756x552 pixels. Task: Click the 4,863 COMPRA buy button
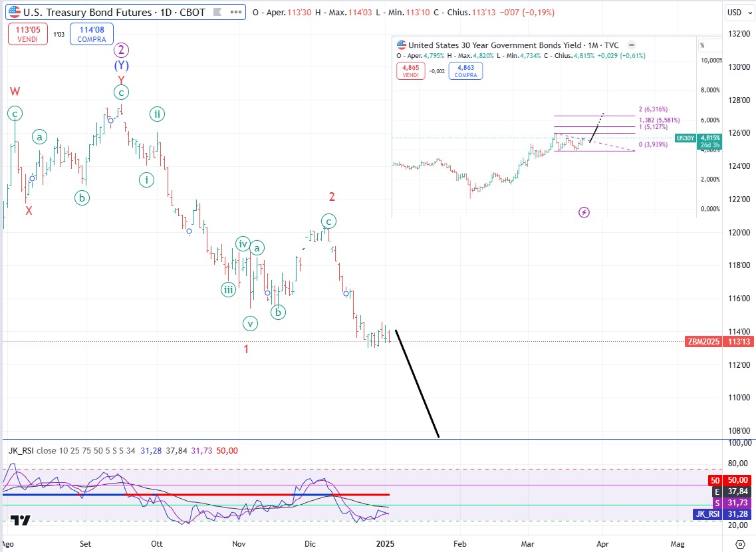[x=465, y=71]
